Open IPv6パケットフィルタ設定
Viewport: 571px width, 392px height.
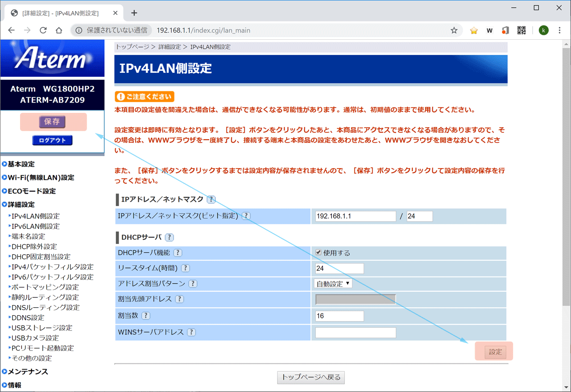[x=53, y=277]
